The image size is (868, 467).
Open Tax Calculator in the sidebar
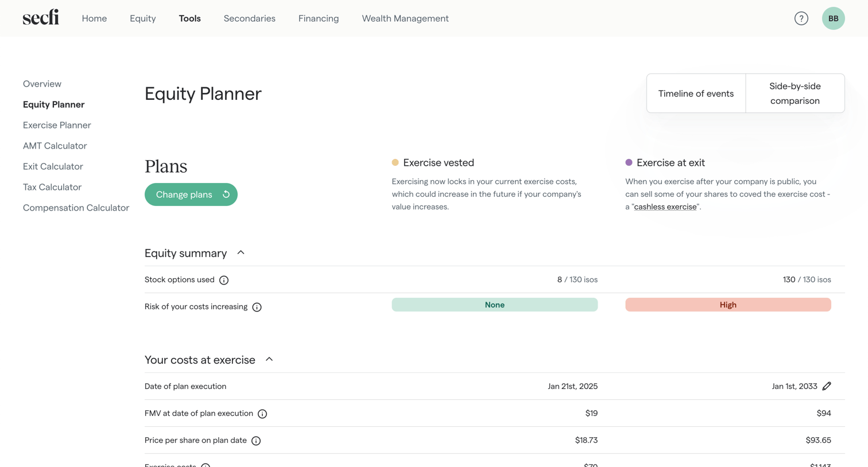coord(52,187)
